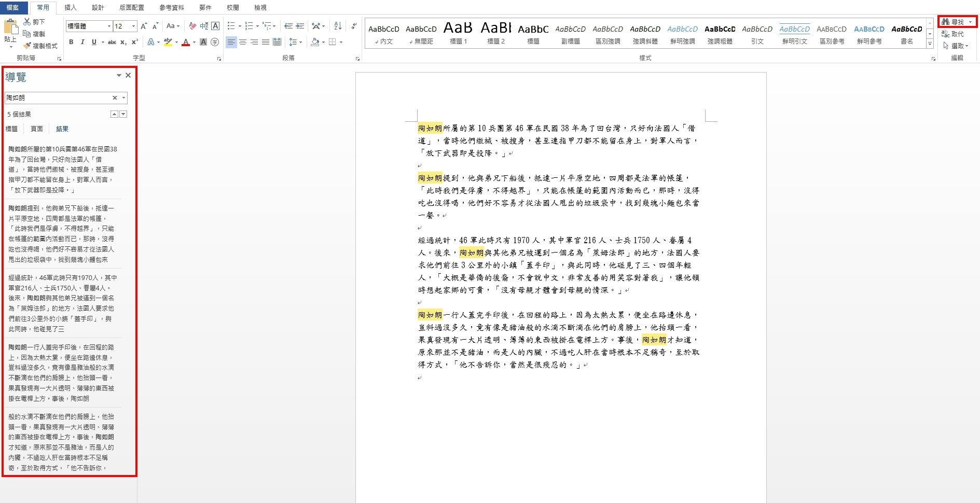
Task: Click the borders grid icon
Action: pos(333,42)
